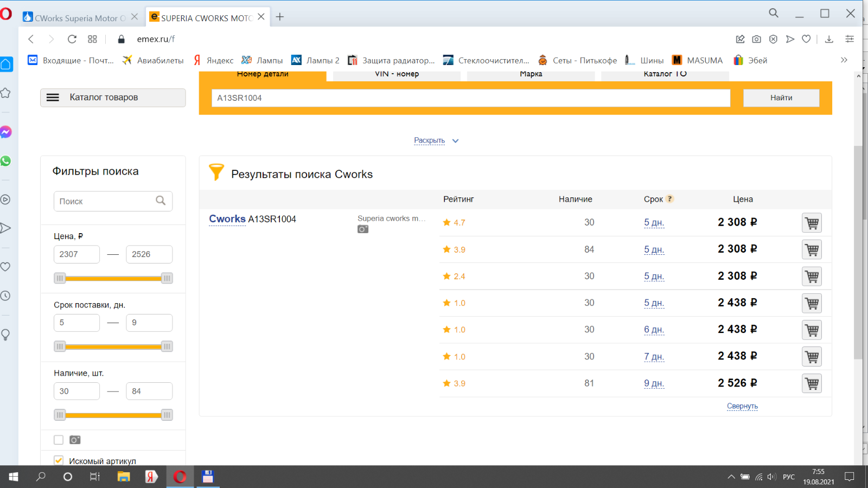Open sidebar lightbulb tips icon
The image size is (868, 488).
click(x=5, y=335)
